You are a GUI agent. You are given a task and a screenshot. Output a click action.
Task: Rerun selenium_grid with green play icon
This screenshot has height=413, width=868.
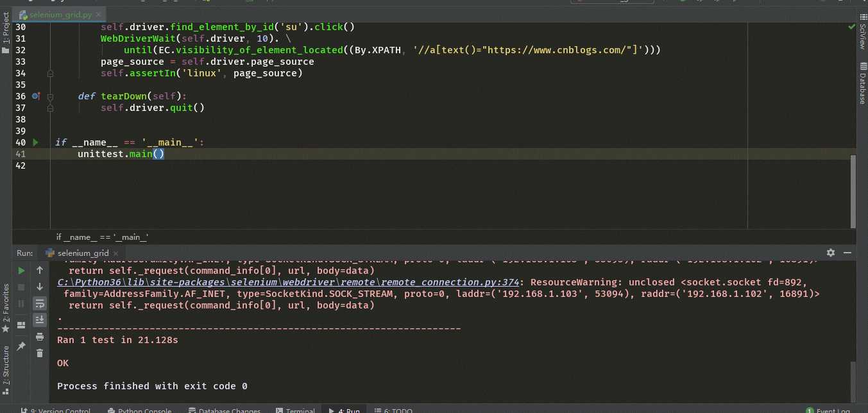pos(21,271)
